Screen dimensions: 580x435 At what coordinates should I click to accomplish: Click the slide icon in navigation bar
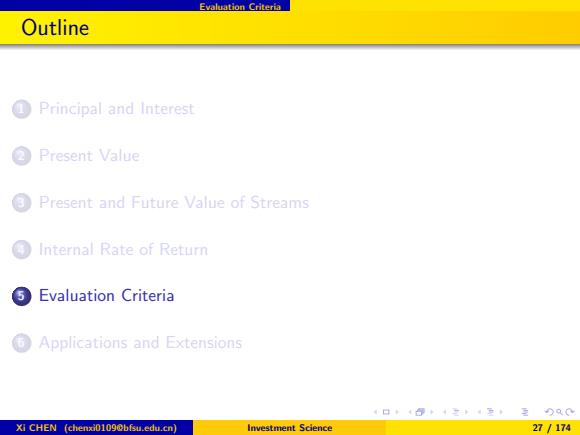pos(386,412)
